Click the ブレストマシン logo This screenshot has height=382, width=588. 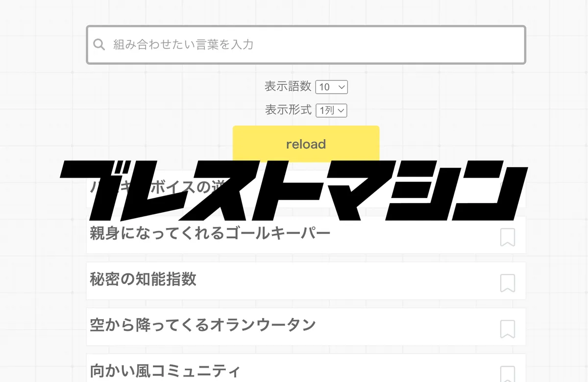[x=294, y=189]
